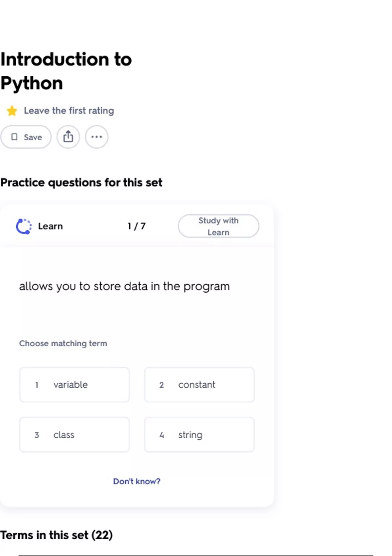Click the "Terms in this set (22)" heading
Image resolution: width=392 pixels, height=556 pixels.
[x=56, y=535]
